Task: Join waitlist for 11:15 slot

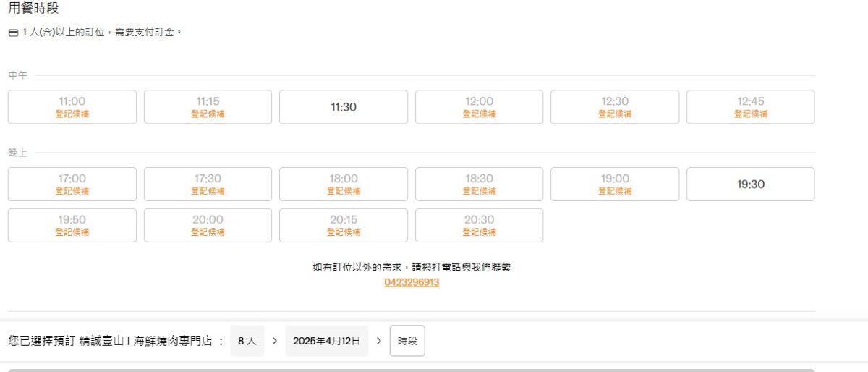Action: [208, 107]
